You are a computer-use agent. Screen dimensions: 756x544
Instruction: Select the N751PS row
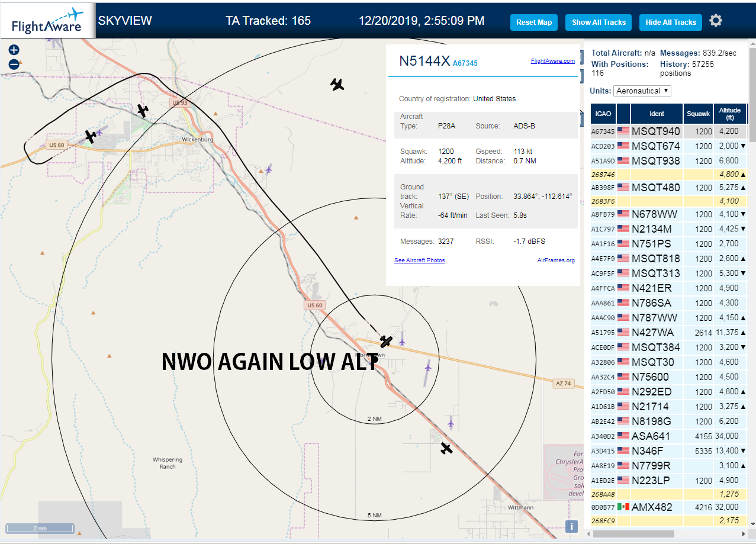[x=668, y=244]
